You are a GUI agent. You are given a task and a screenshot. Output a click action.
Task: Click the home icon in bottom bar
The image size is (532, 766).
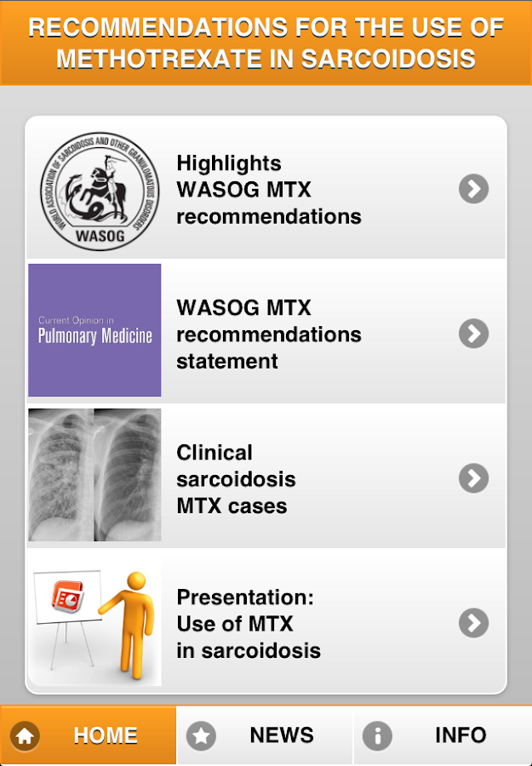point(25,736)
